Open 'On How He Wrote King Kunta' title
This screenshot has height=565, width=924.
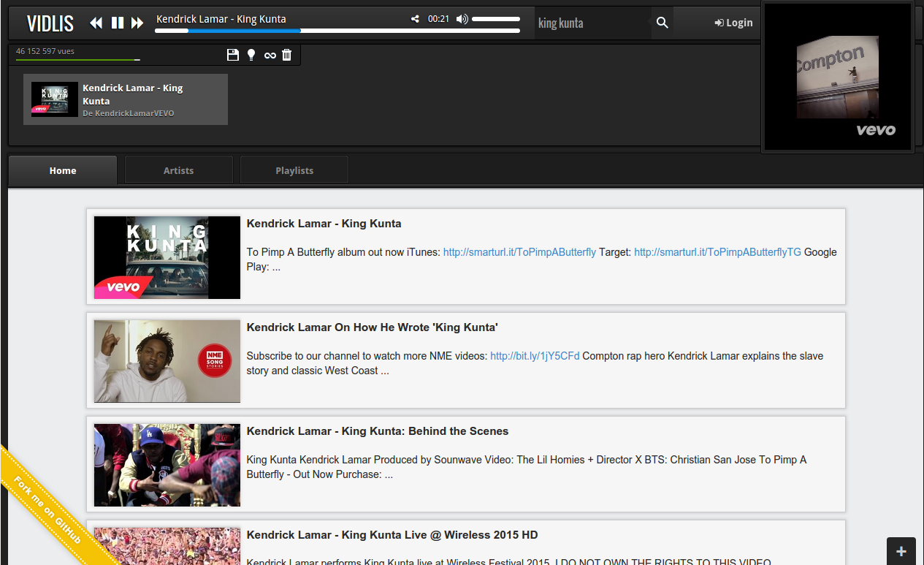tap(373, 327)
